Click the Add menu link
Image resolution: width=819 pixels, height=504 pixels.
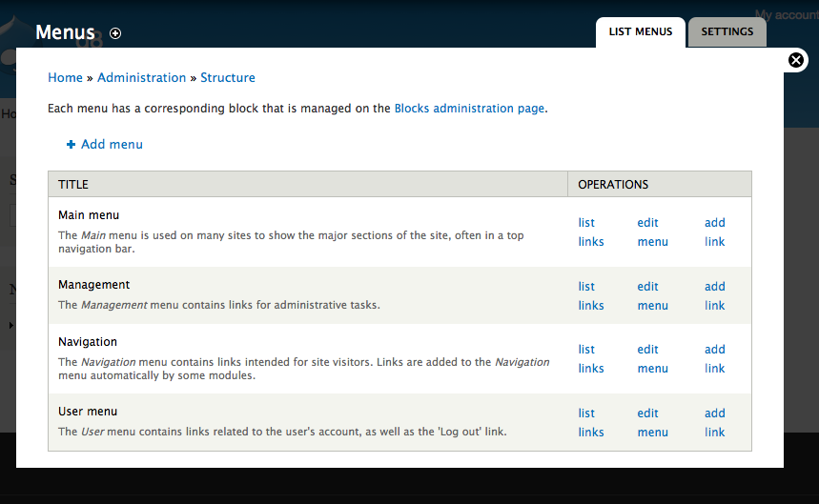(112, 145)
